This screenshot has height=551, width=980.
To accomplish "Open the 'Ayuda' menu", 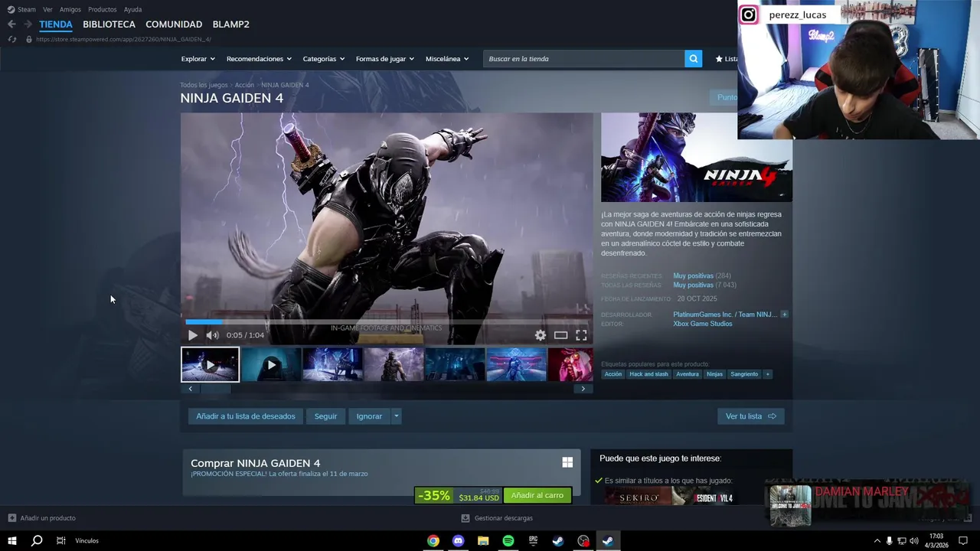I will 132,9.
